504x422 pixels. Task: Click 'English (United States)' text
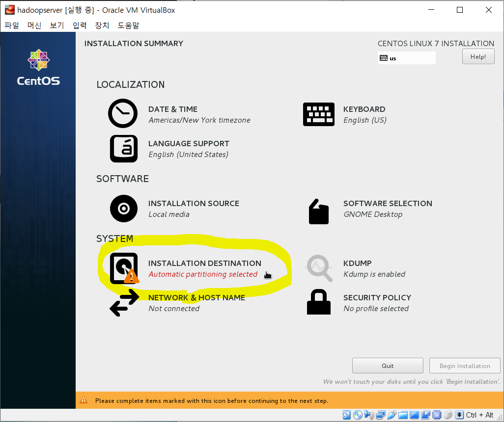pos(188,155)
